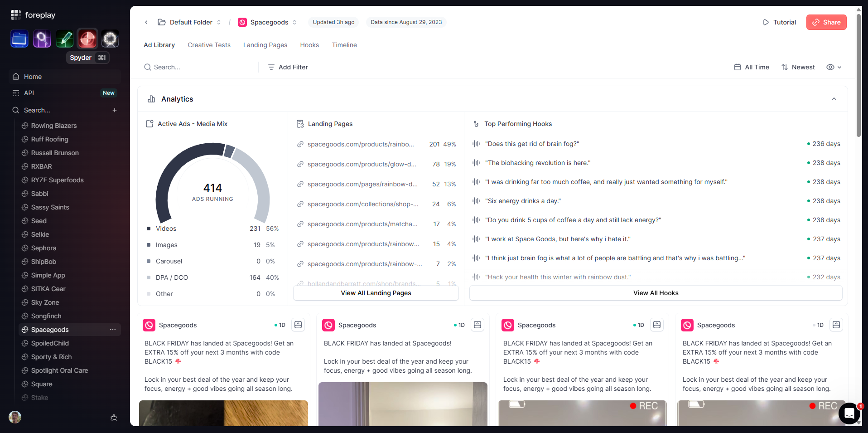Screen dimensions: 868x433
Task: Toggle the eye visibility options
Action: (834, 67)
